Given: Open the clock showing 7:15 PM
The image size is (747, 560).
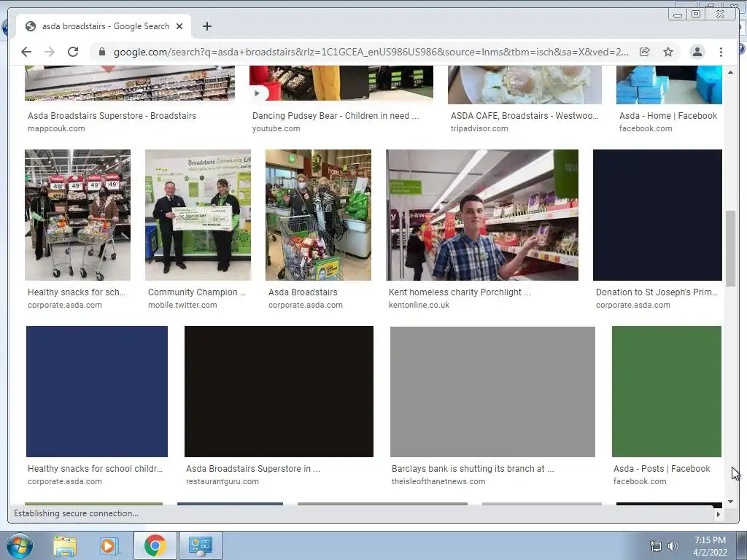Looking at the screenshot, I should point(710,546).
